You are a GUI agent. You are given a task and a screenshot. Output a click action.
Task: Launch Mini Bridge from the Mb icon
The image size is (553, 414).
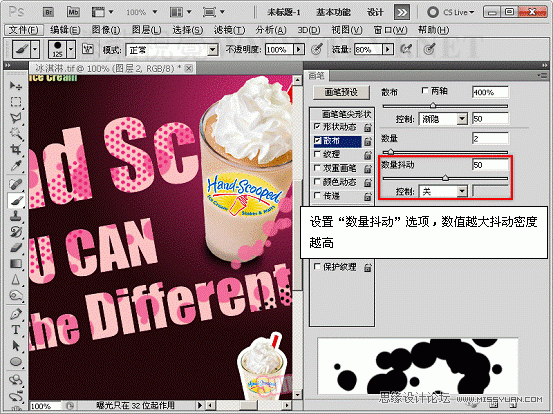[73, 12]
